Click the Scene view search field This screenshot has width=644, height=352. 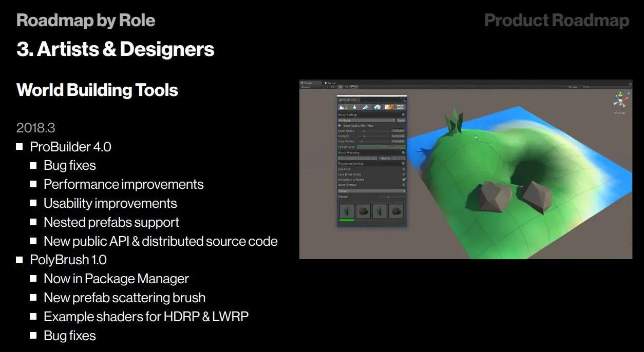click(x=606, y=87)
